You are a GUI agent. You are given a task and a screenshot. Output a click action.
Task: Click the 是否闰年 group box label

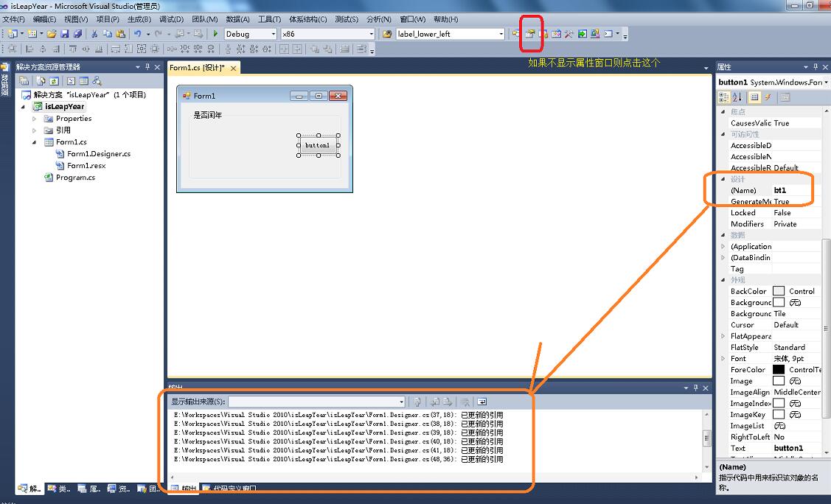[x=207, y=115]
